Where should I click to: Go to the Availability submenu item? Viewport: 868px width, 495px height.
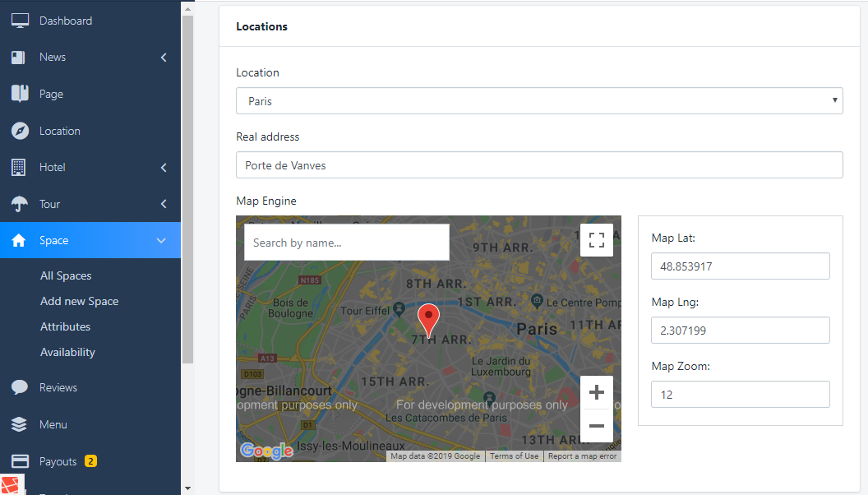click(67, 352)
